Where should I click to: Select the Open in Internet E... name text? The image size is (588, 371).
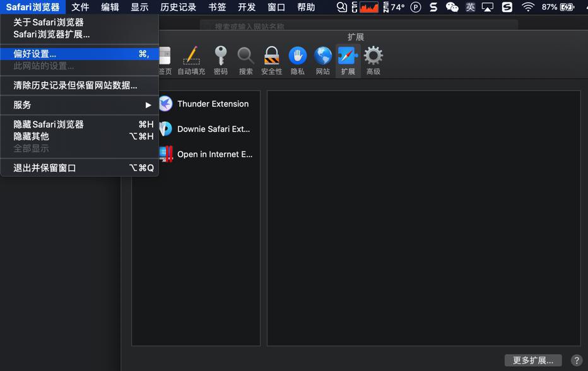tap(215, 154)
